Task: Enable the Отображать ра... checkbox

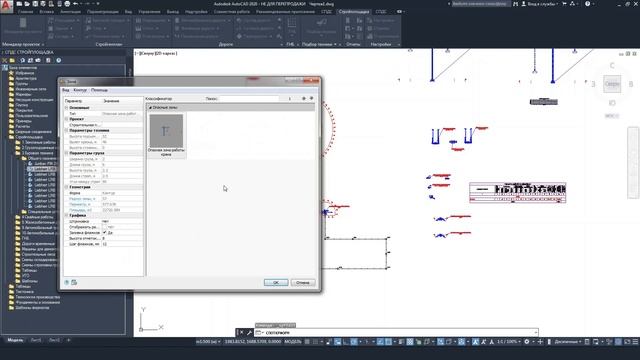Action: 104,227
